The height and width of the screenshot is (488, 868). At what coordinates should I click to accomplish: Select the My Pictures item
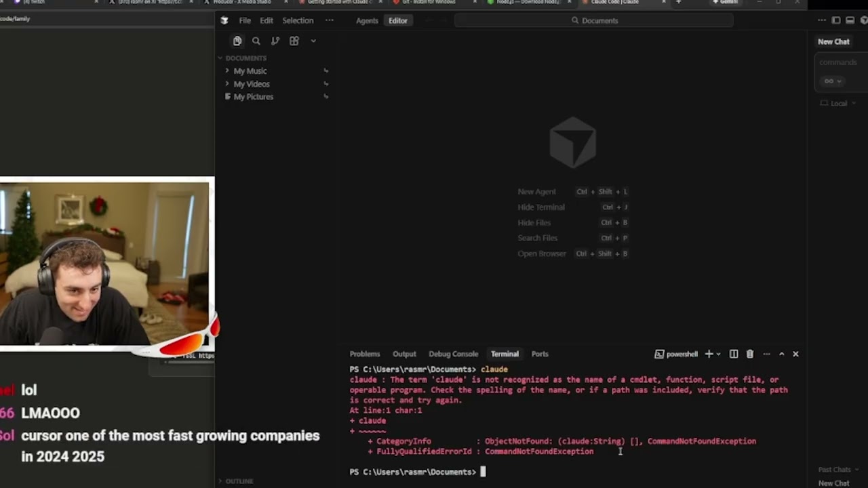tap(253, 97)
